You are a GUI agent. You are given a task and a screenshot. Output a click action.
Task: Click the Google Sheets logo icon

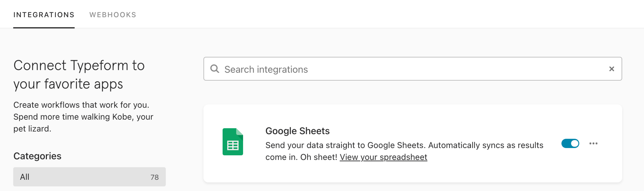(233, 142)
